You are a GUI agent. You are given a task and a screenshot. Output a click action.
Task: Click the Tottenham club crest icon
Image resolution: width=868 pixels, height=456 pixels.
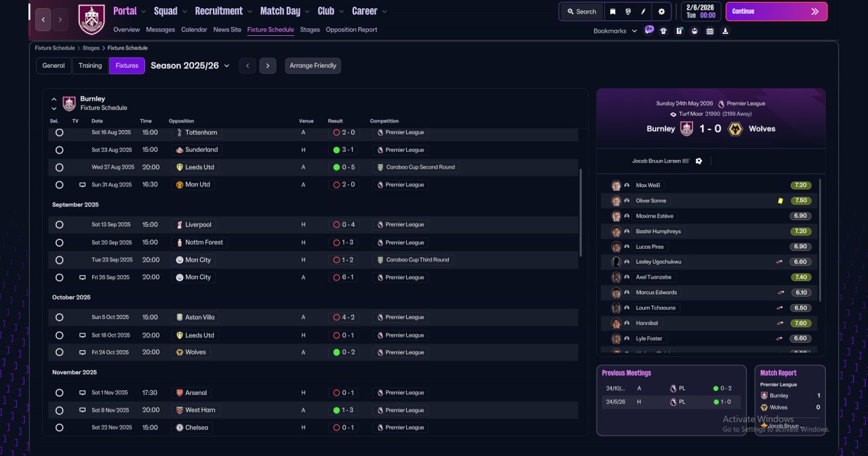click(x=179, y=132)
